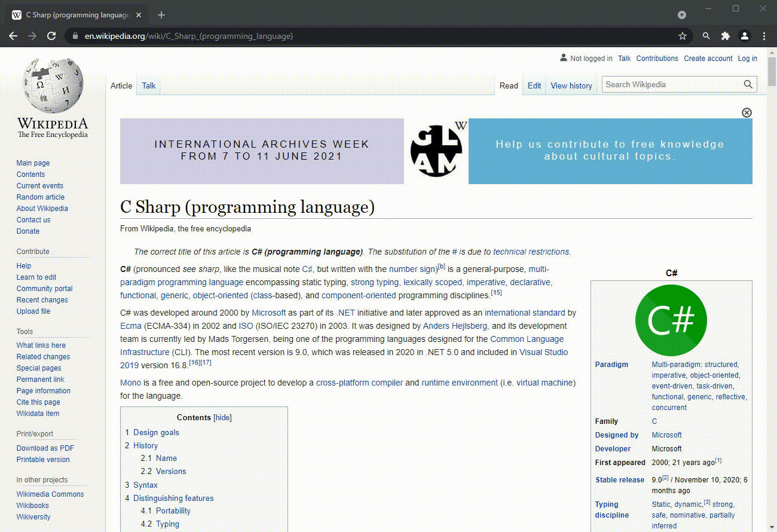Click the International Archives Week banner
The width and height of the screenshot is (777, 532).
coord(262,151)
